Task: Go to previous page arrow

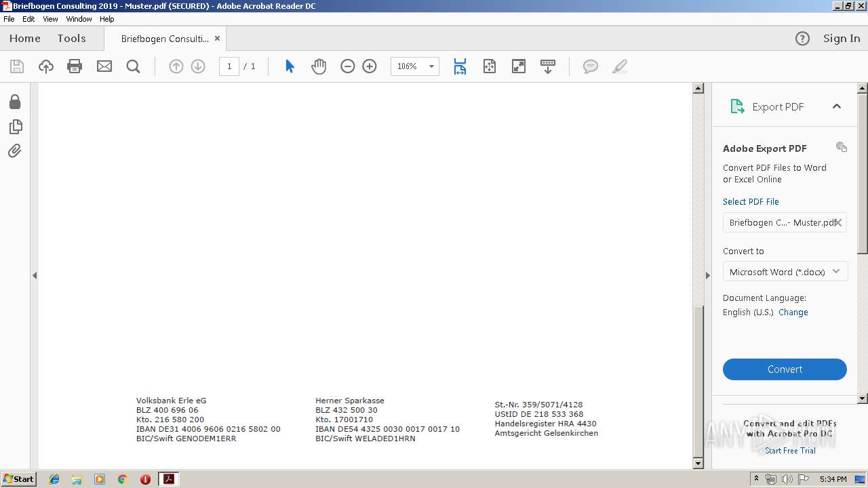Action: click(176, 66)
